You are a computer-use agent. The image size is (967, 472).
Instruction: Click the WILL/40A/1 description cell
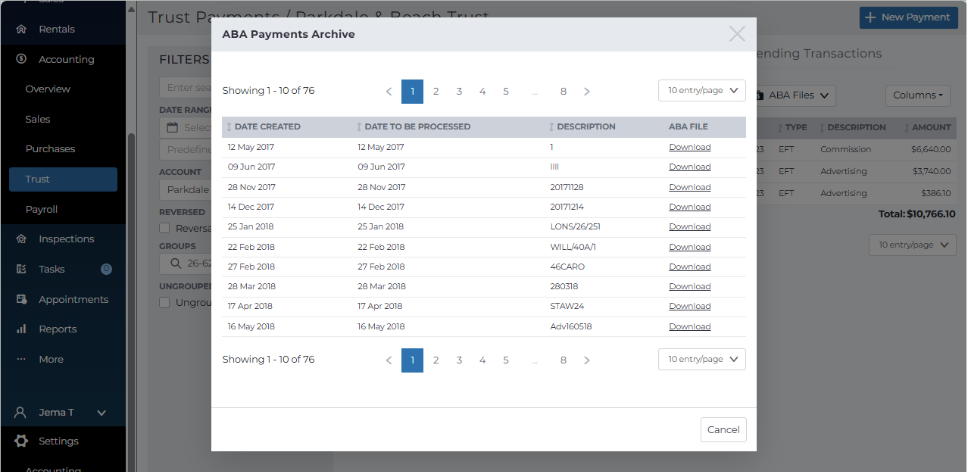pyautogui.click(x=573, y=247)
